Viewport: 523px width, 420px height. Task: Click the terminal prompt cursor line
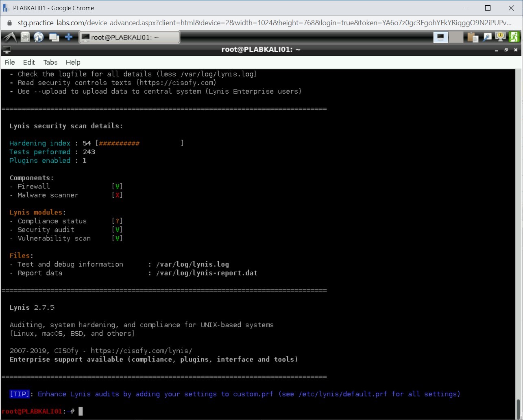tap(81, 411)
